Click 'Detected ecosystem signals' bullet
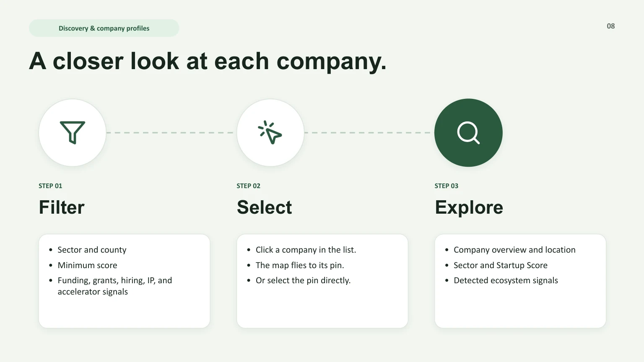Image resolution: width=644 pixels, height=362 pixels. click(x=506, y=280)
